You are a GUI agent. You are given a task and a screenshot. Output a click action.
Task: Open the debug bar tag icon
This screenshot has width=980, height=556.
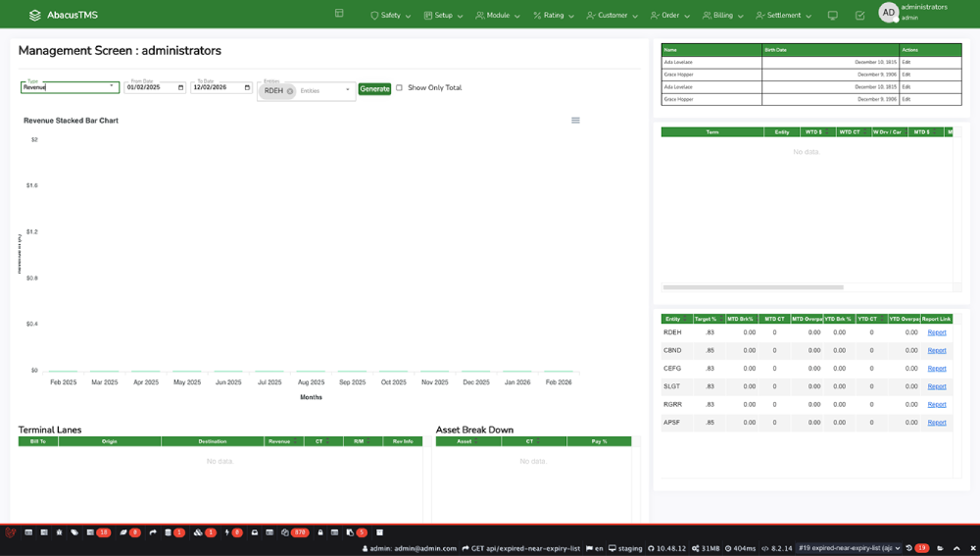click(x=74, y=532)
